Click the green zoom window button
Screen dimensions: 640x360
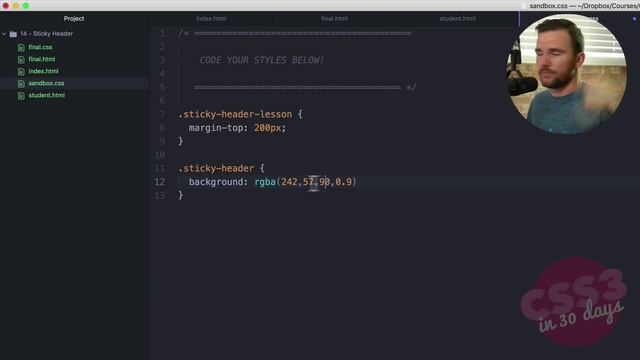(26, 6)
